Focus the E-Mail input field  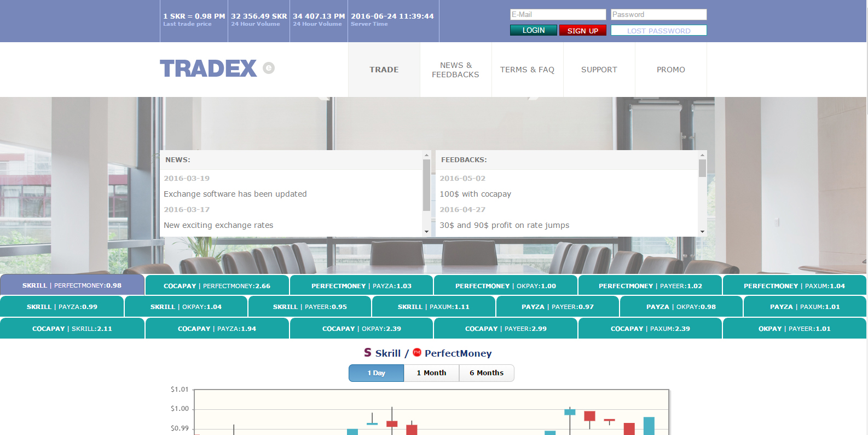558,15
